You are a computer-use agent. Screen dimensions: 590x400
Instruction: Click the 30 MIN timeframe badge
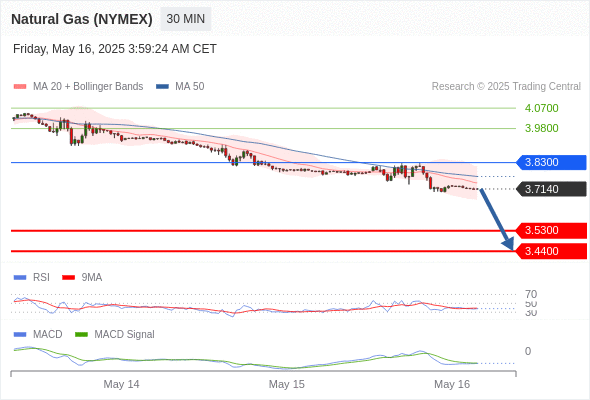pyautogui.click(x=186, y=19)
